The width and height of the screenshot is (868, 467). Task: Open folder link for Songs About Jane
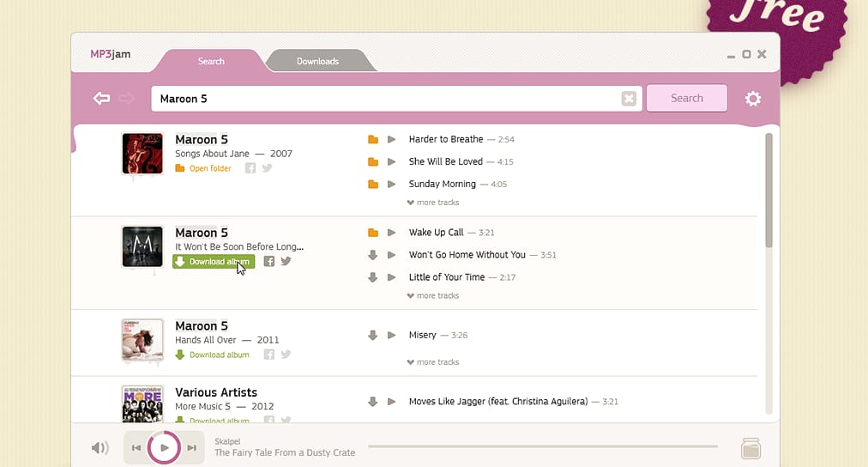click(203, 168)
